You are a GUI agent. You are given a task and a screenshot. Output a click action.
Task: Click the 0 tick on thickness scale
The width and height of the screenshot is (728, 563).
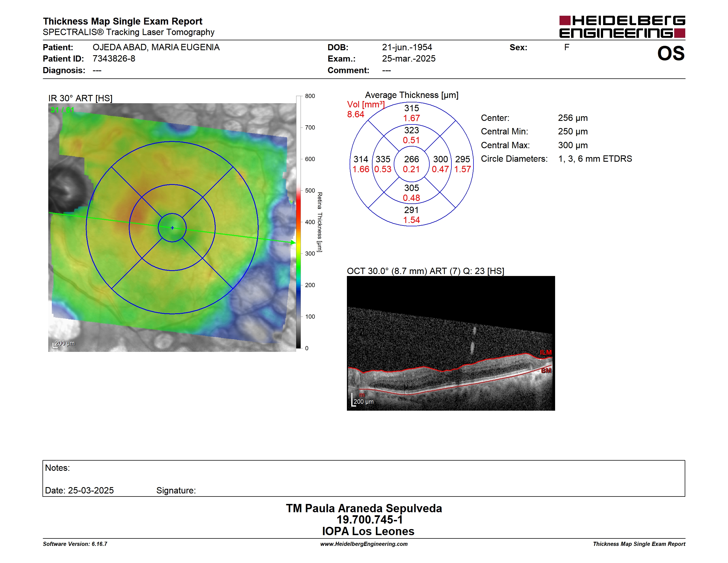point(307,348)
